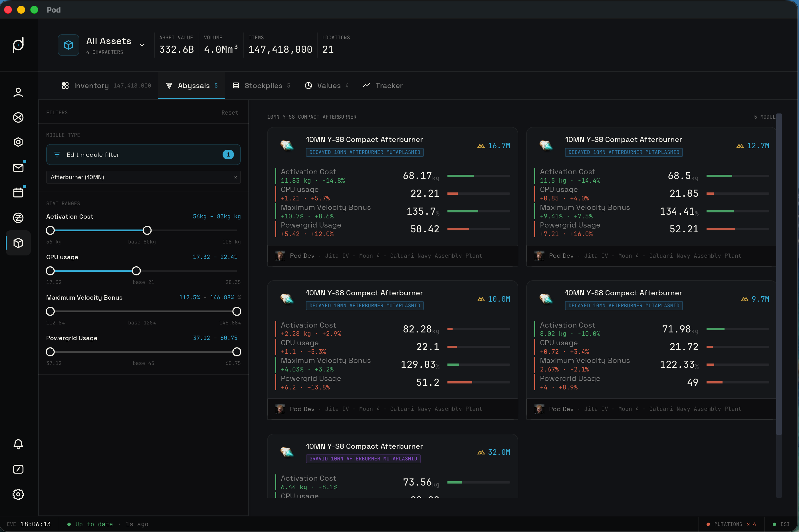This screenshot has width=799, height=532.
Task: Click the CPU usage minimum slider handle
Action: pos(50,271)
